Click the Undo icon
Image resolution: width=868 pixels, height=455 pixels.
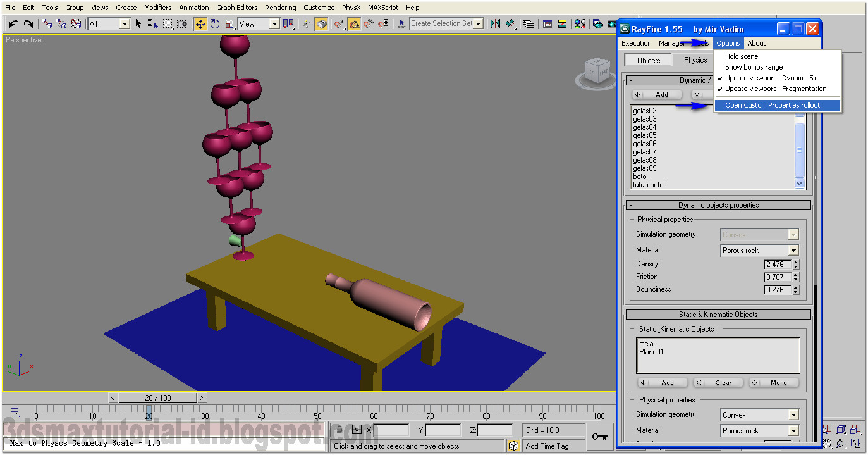tap(15, 24)
